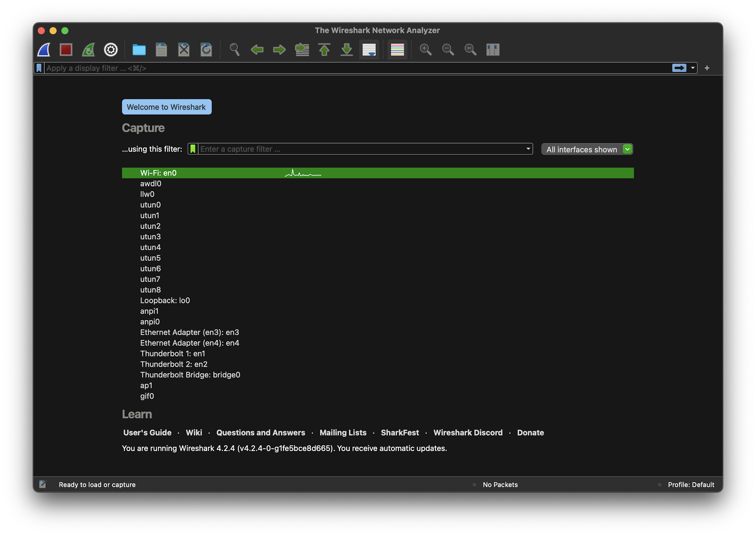Jump to the last packet icon
This screenshot has height=536, width=756.
pos(347,49)
